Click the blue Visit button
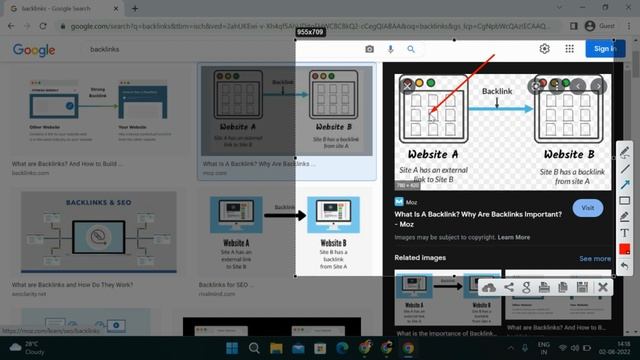640x360 pixels. click(x=587, y=208)
